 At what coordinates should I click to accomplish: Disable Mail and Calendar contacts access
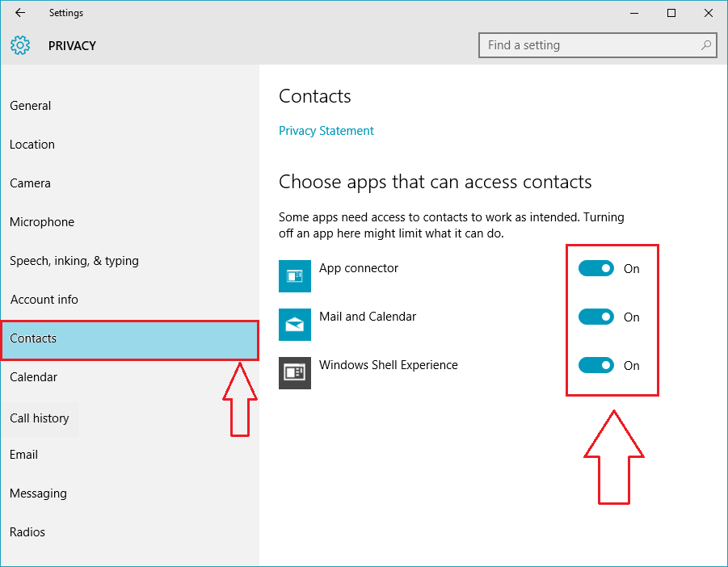(596, 317)
